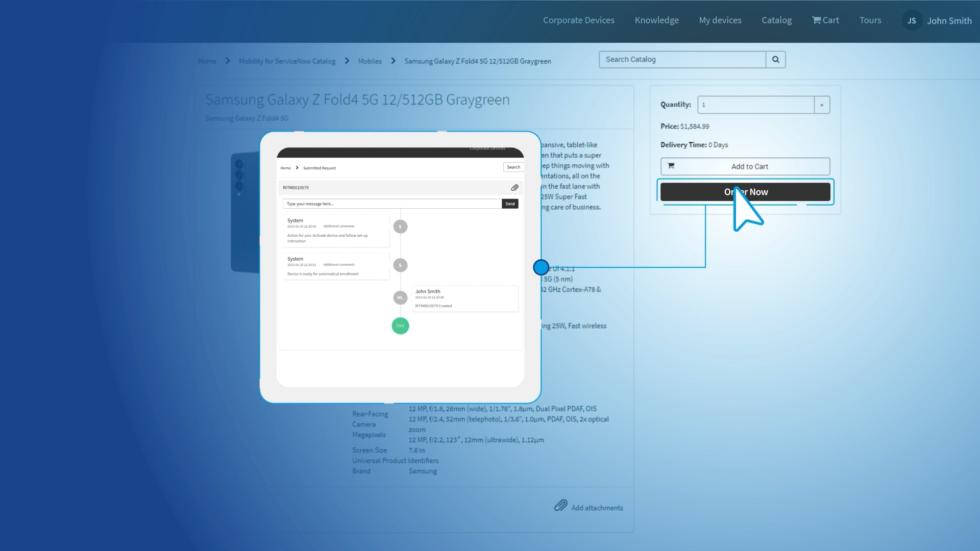Focus the Type your message here field

pyautogui.click(x=392, y=204)
